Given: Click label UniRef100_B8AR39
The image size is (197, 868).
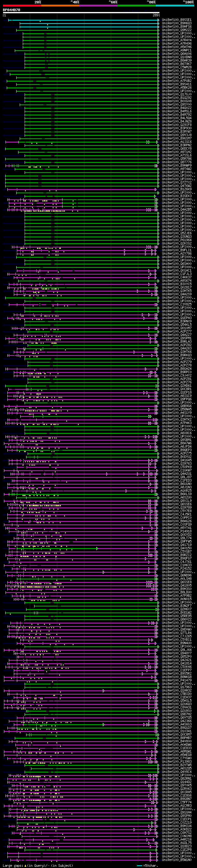Looking at the screenshot, I should pyautogui.click(x=177, y=60).
